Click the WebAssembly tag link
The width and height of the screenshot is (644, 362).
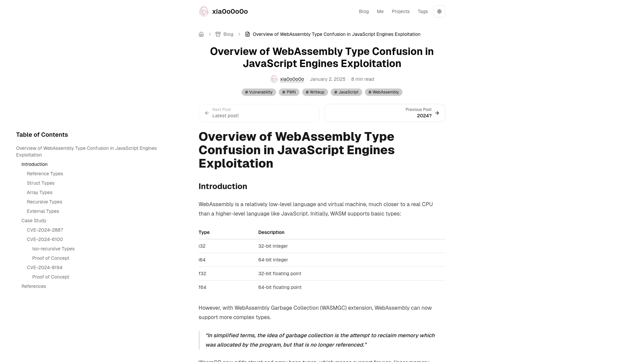pyautogui.click(x=383, y=92)
